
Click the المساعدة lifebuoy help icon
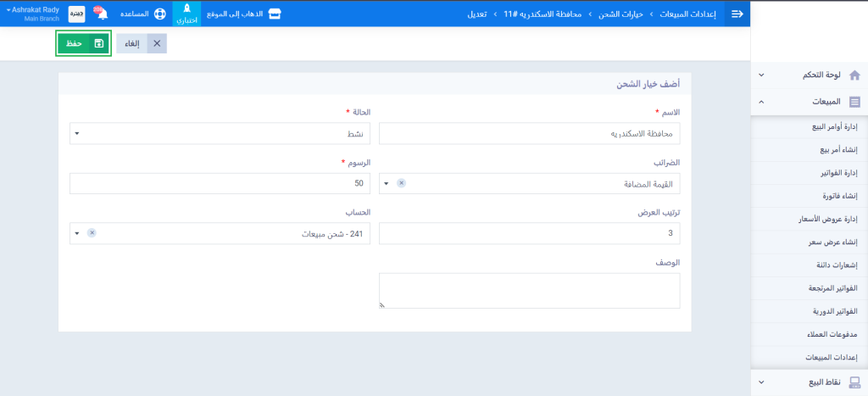tap(159, 14)
